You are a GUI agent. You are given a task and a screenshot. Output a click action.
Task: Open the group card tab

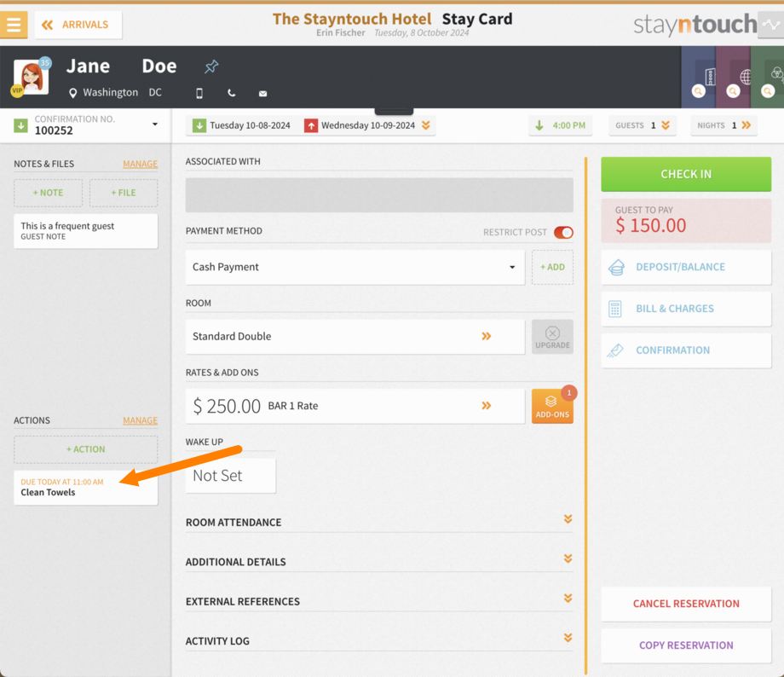tap(768, 77)
